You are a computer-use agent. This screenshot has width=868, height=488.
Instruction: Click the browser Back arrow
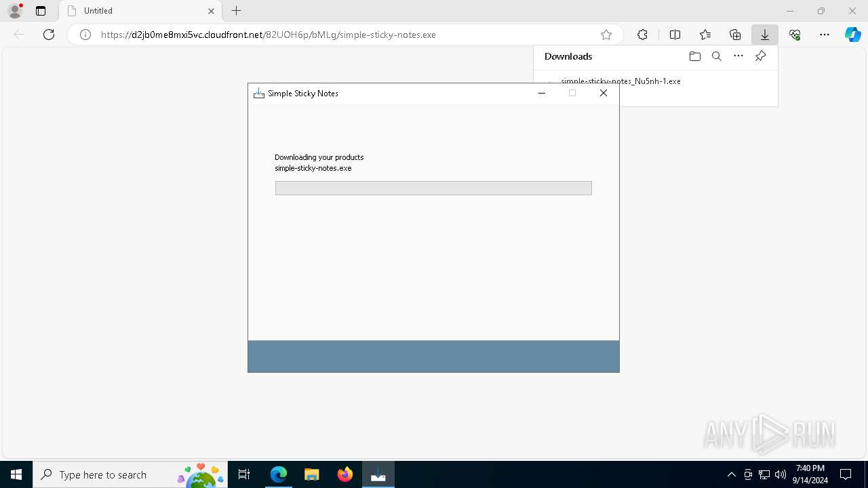tap(19, 35)
